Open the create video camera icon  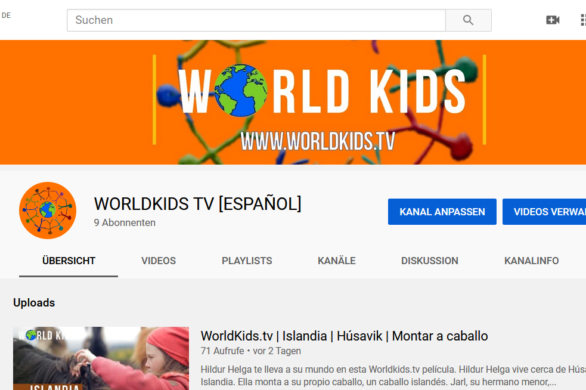(x=552, y=20)
